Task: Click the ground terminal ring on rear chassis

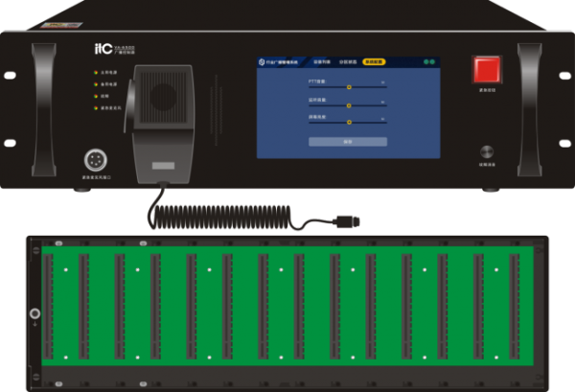Action: 34,313
